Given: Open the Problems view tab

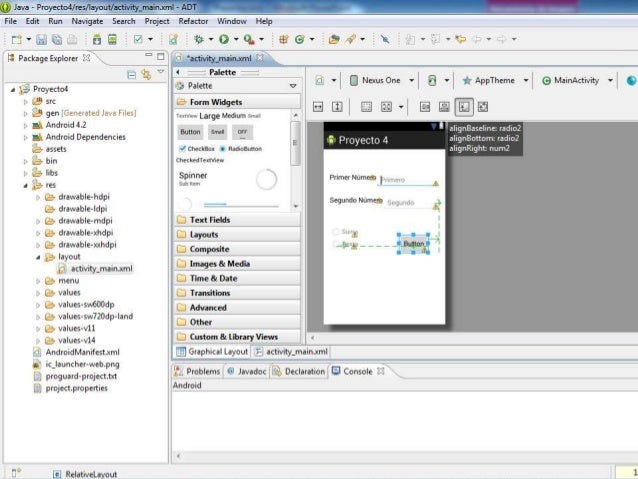Looking at the screenshot, I should [x=202, y=371].
